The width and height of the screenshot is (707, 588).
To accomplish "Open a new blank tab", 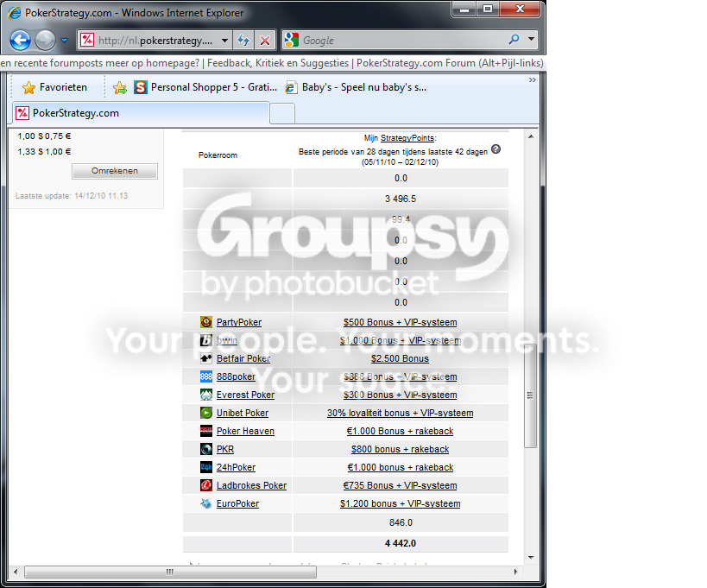I will 282,114.
